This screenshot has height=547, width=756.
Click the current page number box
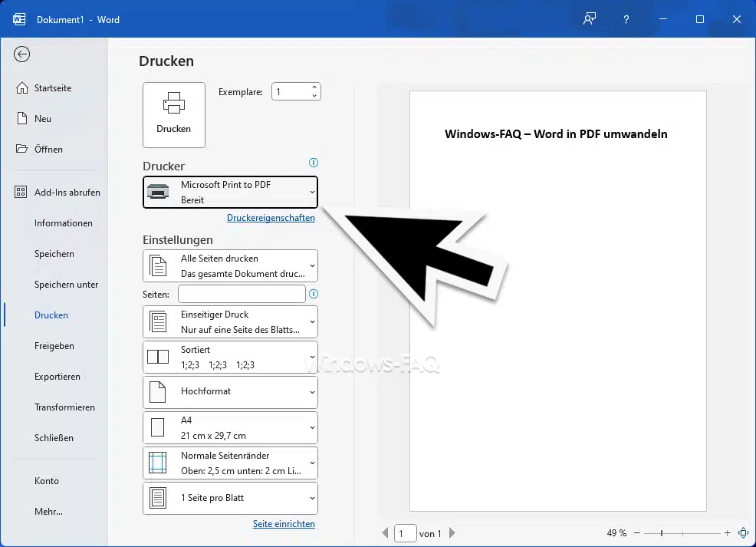[405, 533]
